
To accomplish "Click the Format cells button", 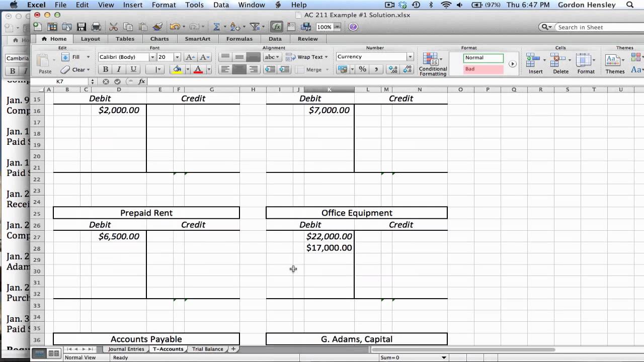I will point(586,64).
